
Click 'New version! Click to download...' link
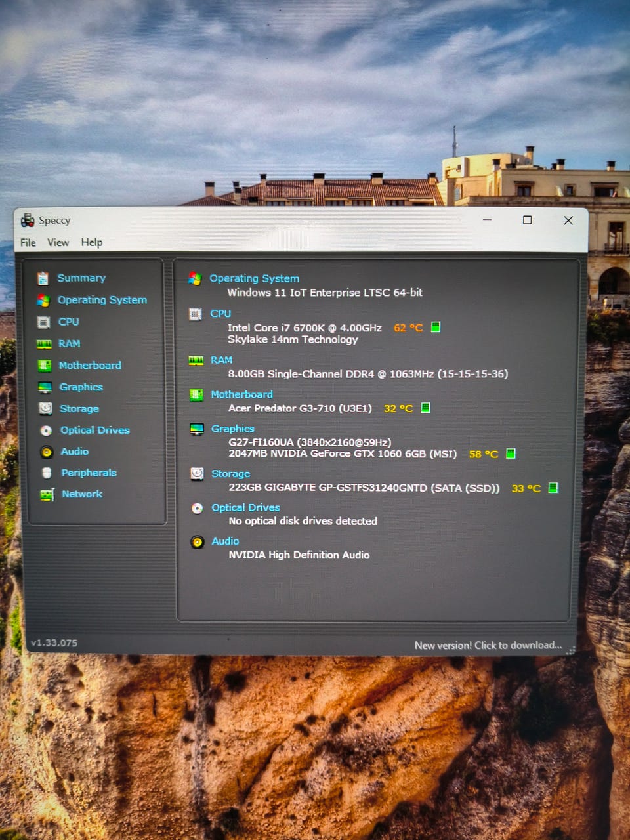tap(488, 645)
